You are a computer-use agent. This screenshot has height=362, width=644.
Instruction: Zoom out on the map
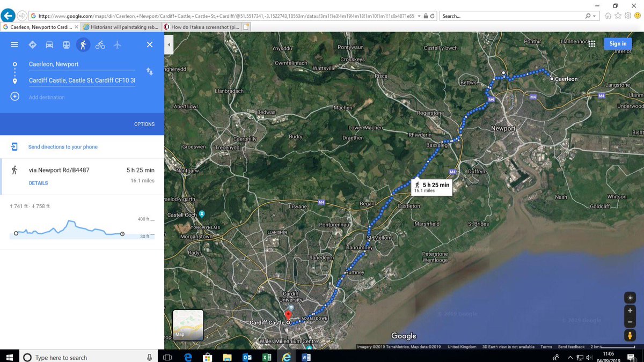[x=630, y=322]
